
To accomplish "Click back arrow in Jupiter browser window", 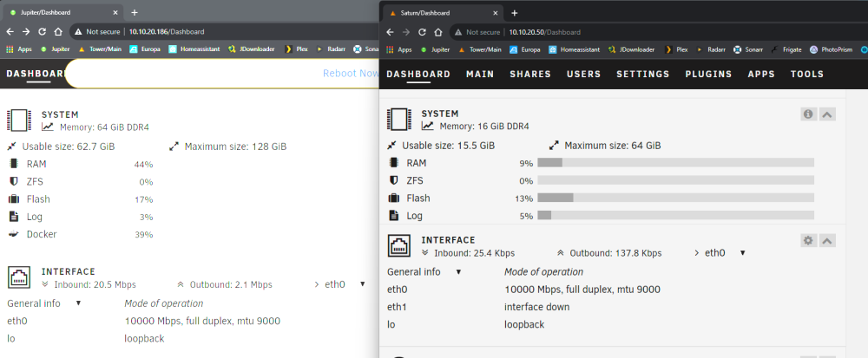I will 10,31.
